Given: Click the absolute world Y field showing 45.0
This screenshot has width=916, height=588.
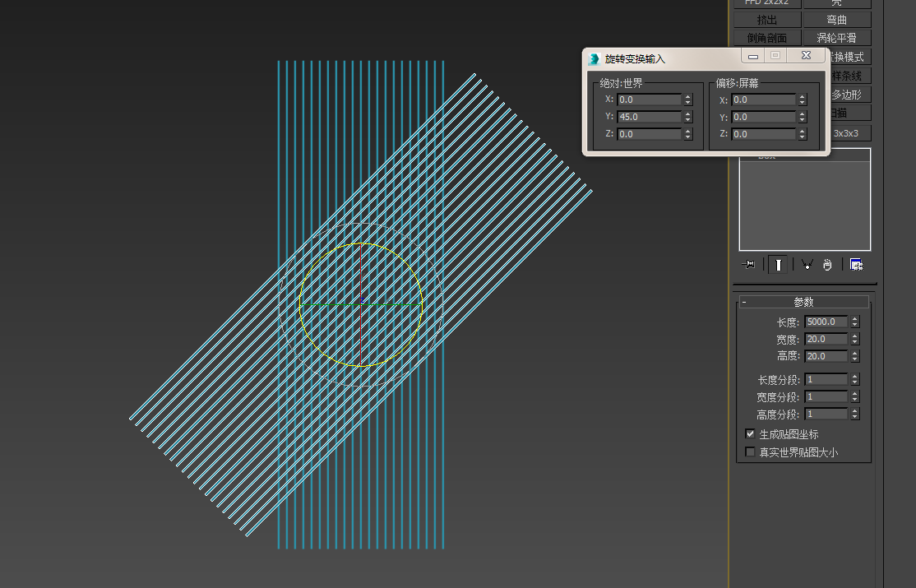Looking at the screenshot, I should point(649,117).
